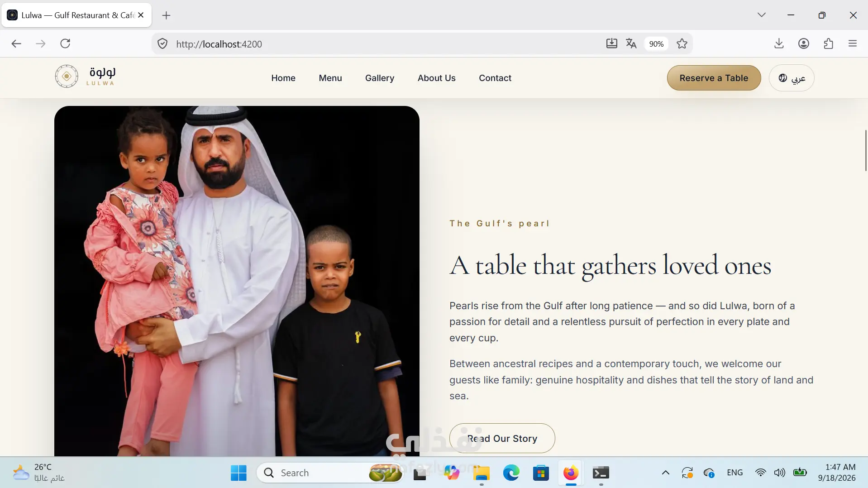Screen dimensions: 868x488
Task: Open the About Us navigation item
Action: coord(436,78)
